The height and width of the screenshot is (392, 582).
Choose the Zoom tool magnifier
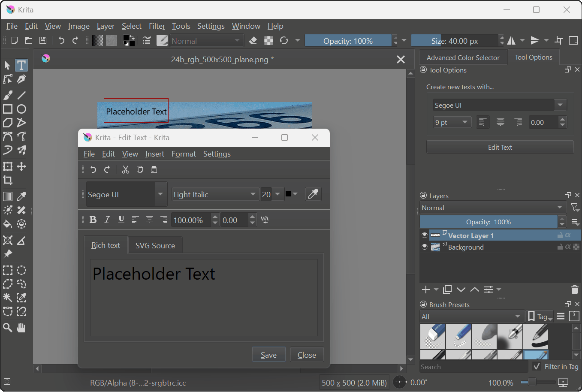pos(8,328)
